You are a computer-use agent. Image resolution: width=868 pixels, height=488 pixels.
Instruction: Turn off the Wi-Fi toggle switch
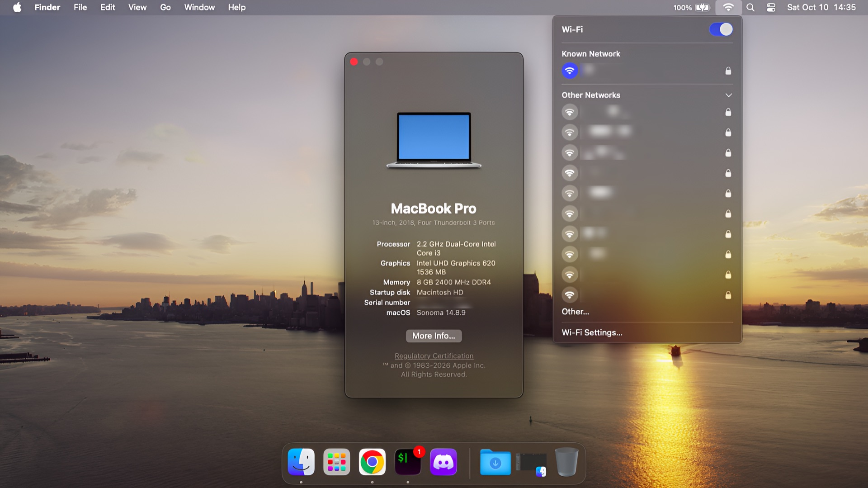(x=721, y=29)
